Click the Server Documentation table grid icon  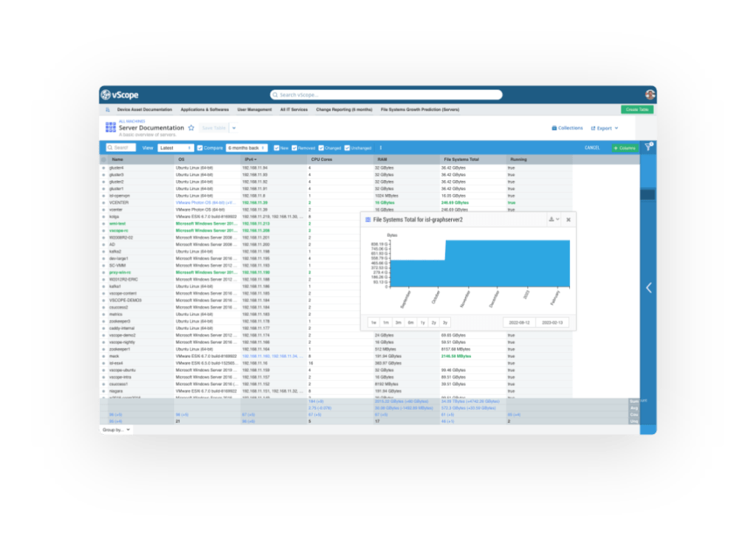pos(111,127)
